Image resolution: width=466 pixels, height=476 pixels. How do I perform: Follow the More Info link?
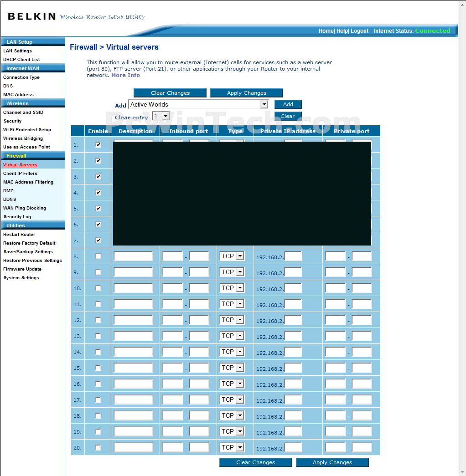coord(125,75)
